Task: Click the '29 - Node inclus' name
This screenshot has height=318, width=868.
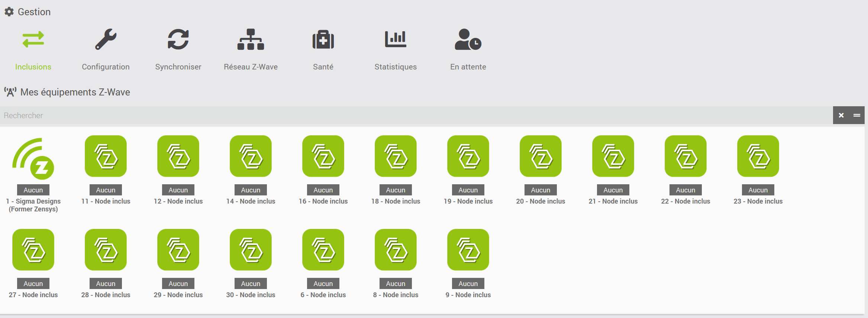Action: [178, 295]
